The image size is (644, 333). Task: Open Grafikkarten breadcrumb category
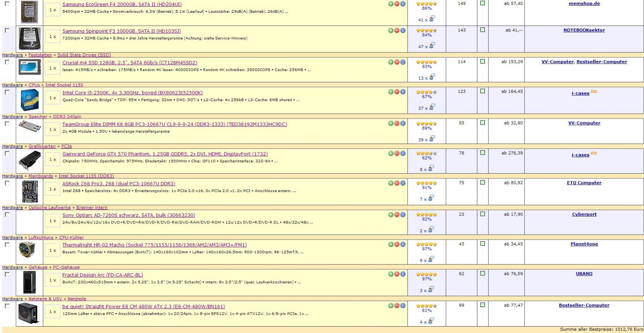[42, 146]
